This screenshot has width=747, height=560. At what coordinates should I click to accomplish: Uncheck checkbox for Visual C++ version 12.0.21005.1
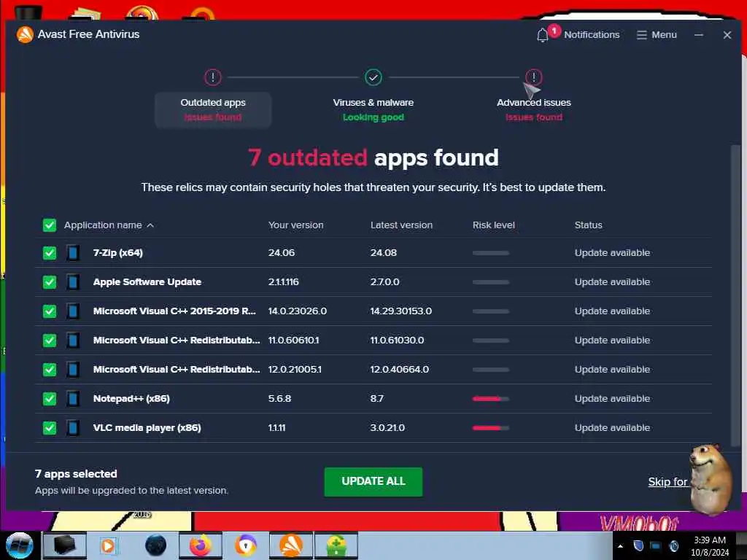[x=50, y=370]
